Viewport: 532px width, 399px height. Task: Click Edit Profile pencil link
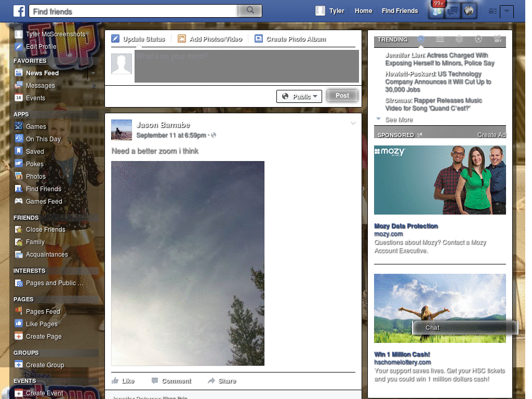coord(41,47)
